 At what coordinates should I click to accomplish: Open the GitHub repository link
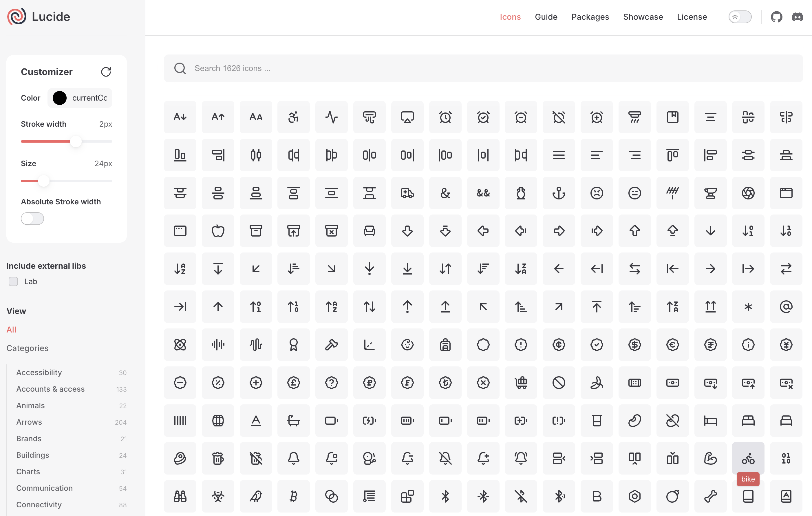click(776, 17)
